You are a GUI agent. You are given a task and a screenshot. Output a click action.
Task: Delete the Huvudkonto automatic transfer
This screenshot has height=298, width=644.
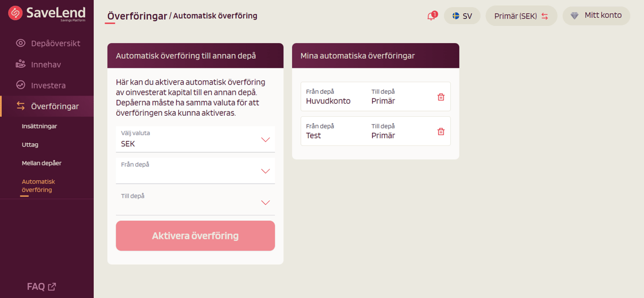441,97
